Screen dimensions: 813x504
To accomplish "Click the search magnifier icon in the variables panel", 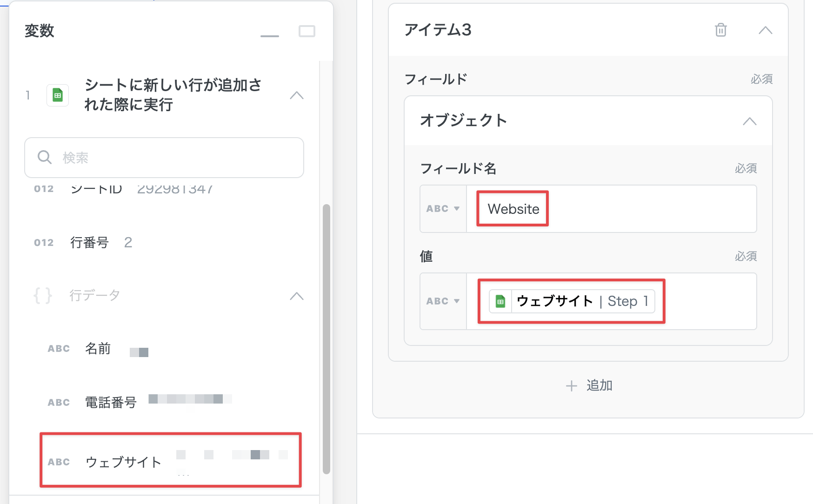I will click(45, 158).
